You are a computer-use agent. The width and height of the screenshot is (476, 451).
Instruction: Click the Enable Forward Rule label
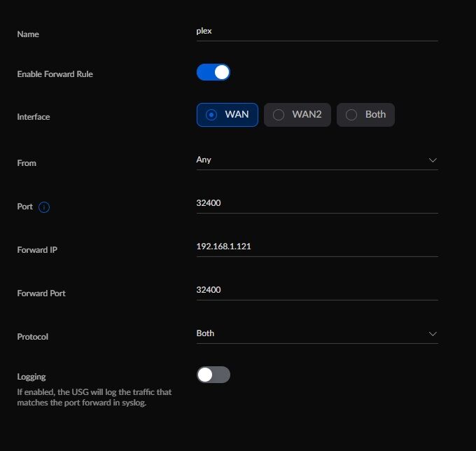click(x=55, y=74)
